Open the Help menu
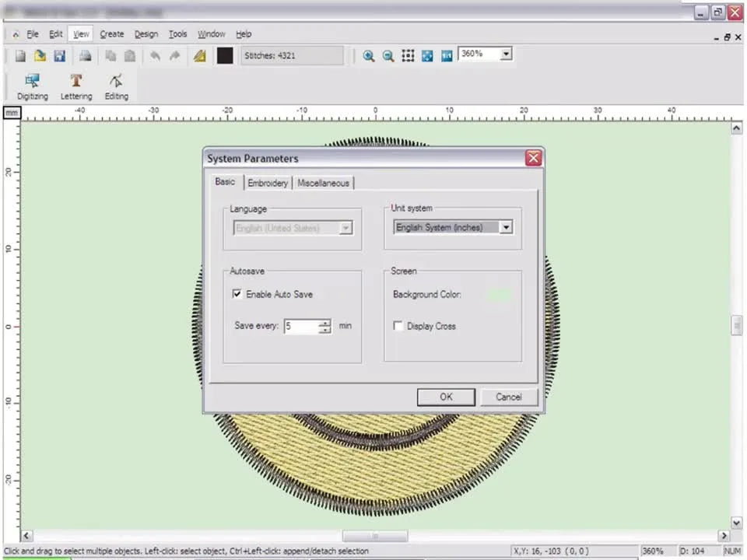This screenshot has width=747, height=560. (244, 34)
